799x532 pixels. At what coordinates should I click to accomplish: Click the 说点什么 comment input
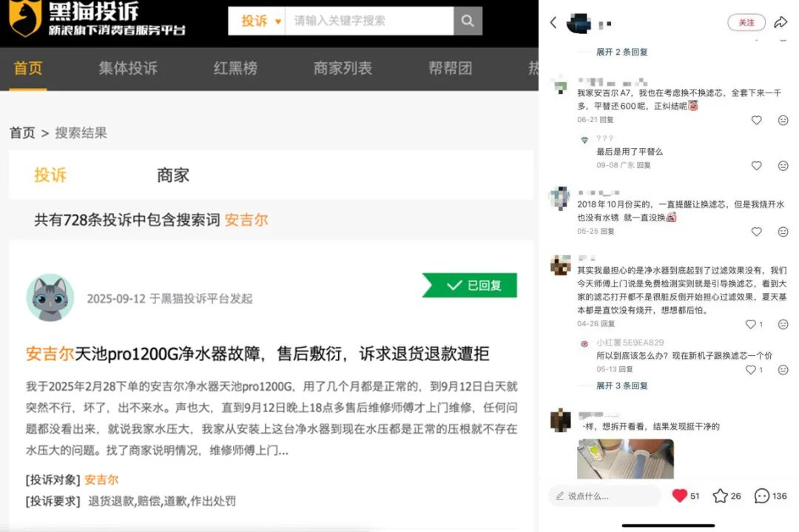coord(604,496)
